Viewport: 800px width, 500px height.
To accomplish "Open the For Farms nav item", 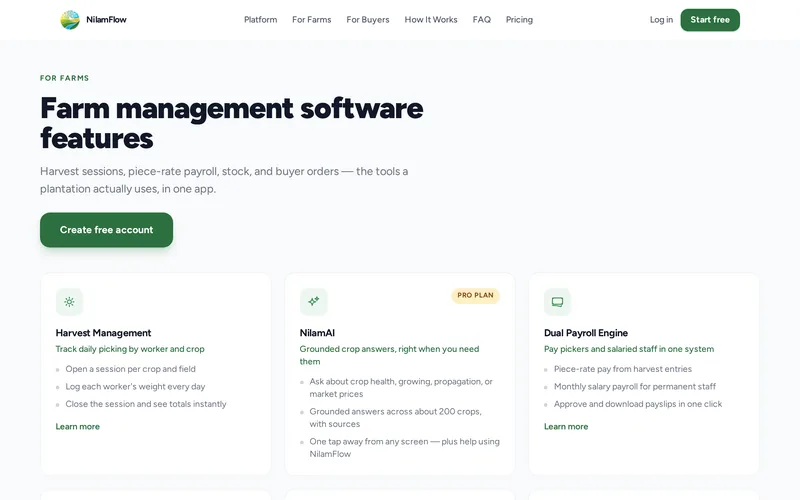I will click(311, 20).
